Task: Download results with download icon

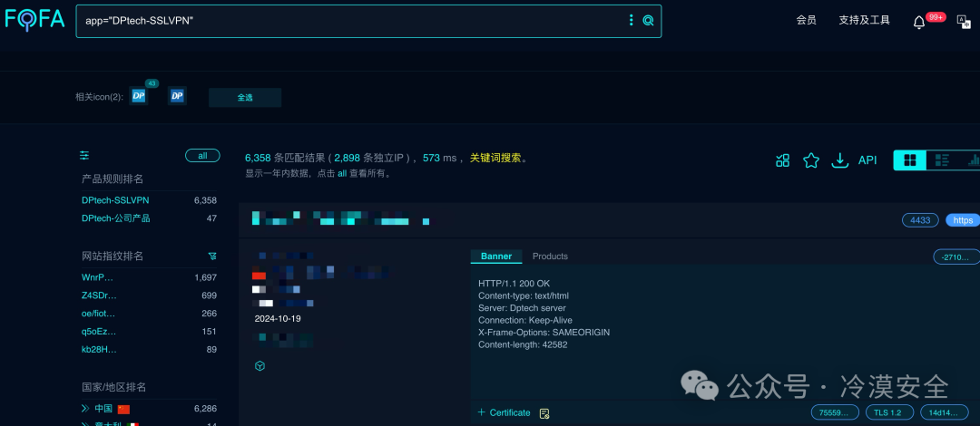Action: click(x=839, y=160)
